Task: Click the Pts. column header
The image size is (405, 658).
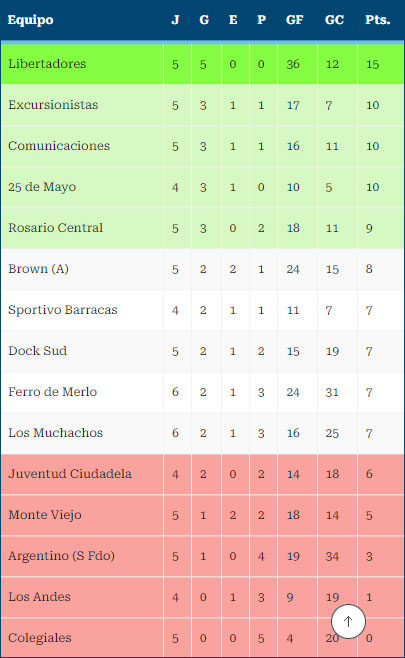Action: pos(378,20)
